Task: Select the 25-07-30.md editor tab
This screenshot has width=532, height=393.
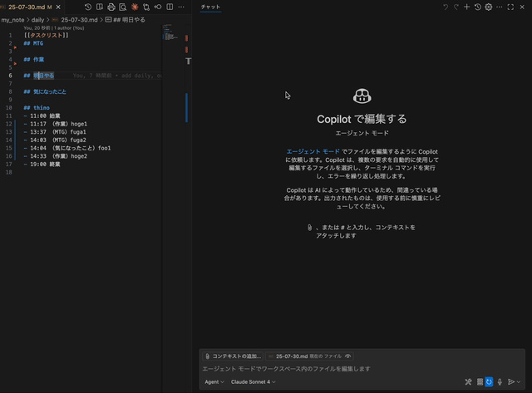Action: coord(30,7)
